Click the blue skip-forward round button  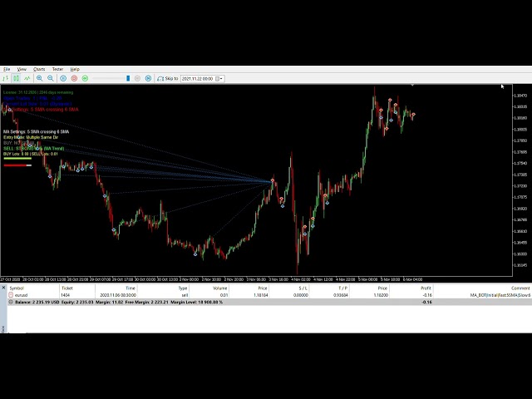pos(148,78)
